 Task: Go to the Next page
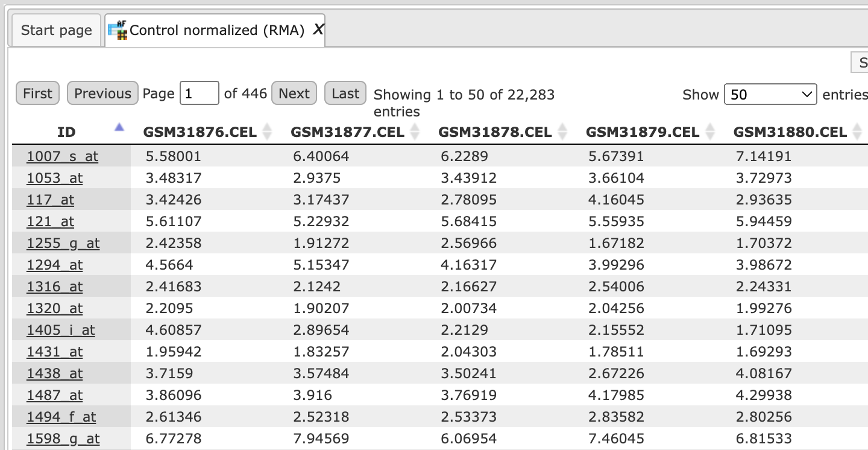(x=294, y=93)
